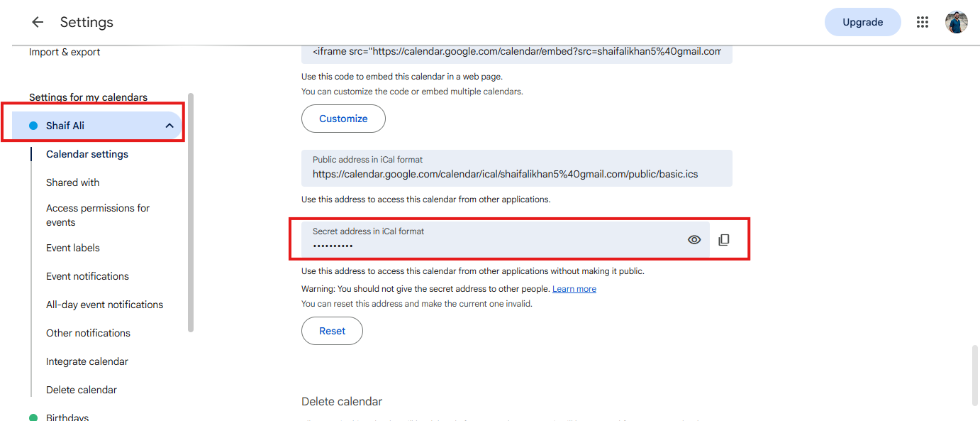
Task: Open Access permissions for events
Action: pyautogui.click(x=98, y=215)
